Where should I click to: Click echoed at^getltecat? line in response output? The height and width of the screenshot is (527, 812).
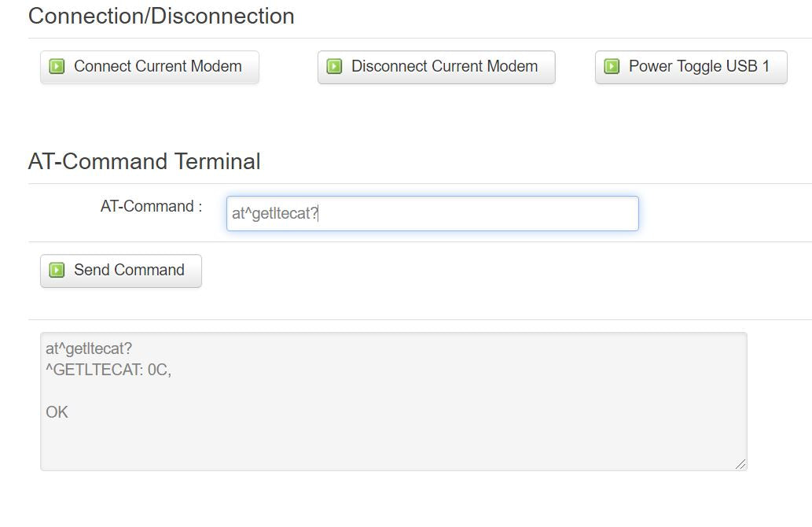tap(89, 348)
